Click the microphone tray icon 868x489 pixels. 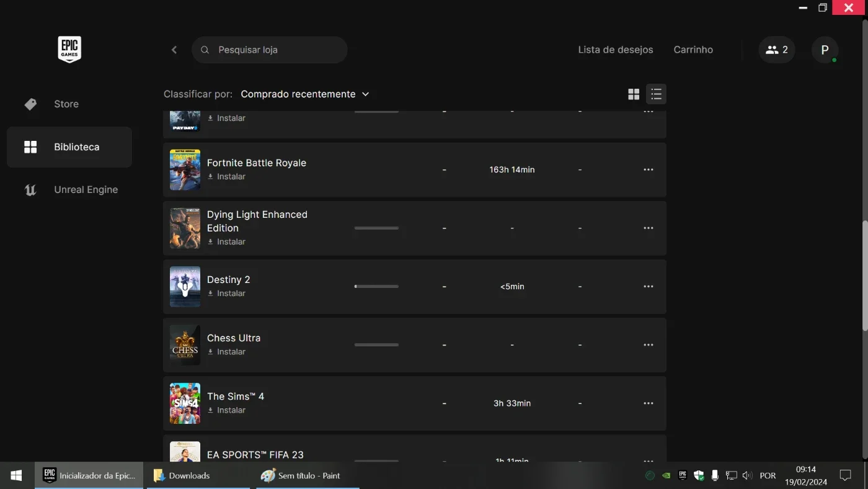[715, 476]
